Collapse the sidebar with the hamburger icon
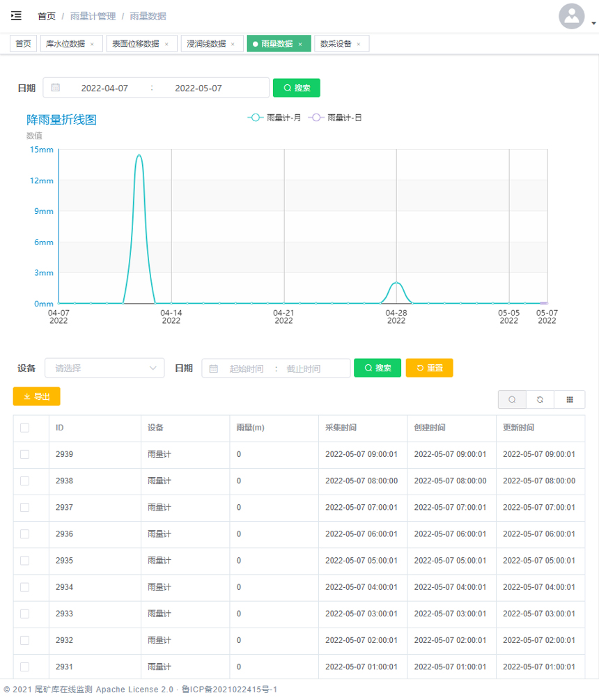 click(16, 16)
